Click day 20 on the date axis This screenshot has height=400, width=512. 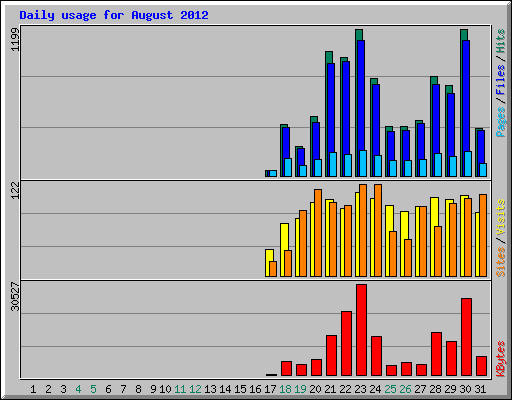(x=315, y=389)
